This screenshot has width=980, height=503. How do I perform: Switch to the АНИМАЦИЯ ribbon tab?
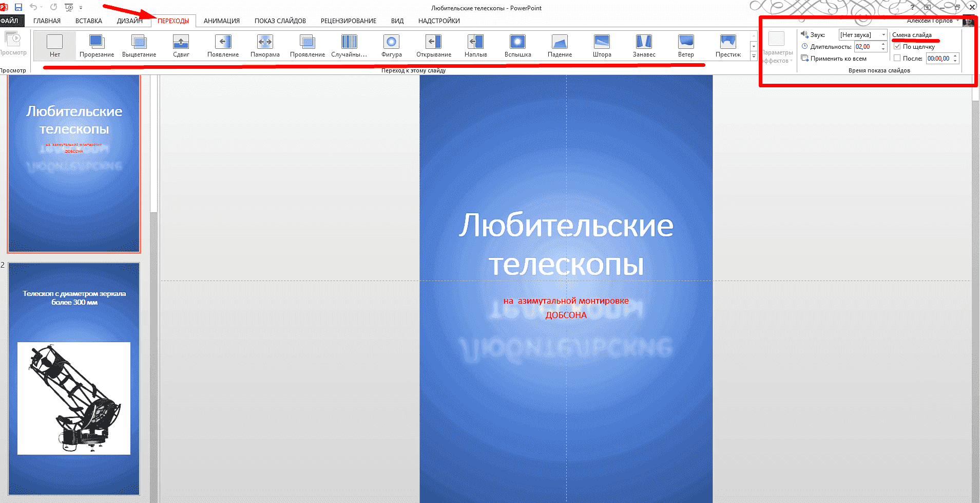[222, 21]
